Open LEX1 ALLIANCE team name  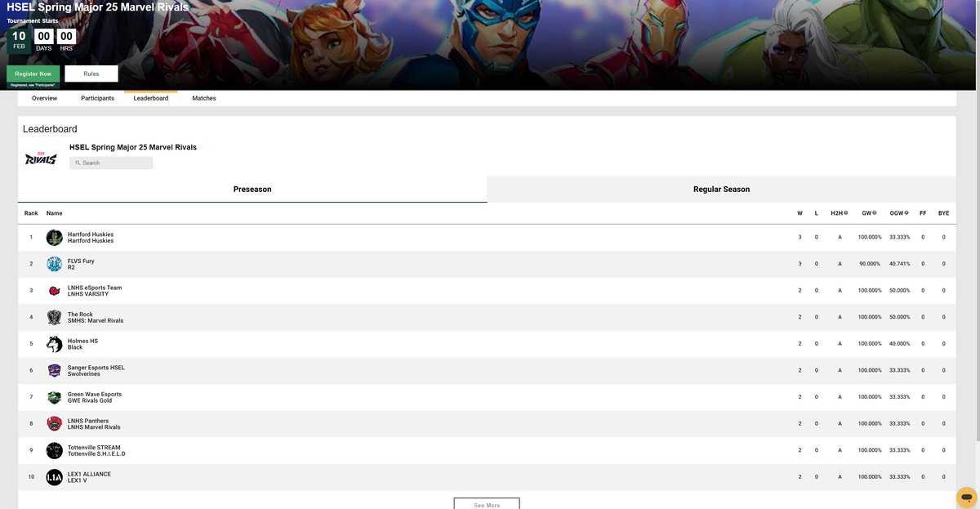pos(89,474)
